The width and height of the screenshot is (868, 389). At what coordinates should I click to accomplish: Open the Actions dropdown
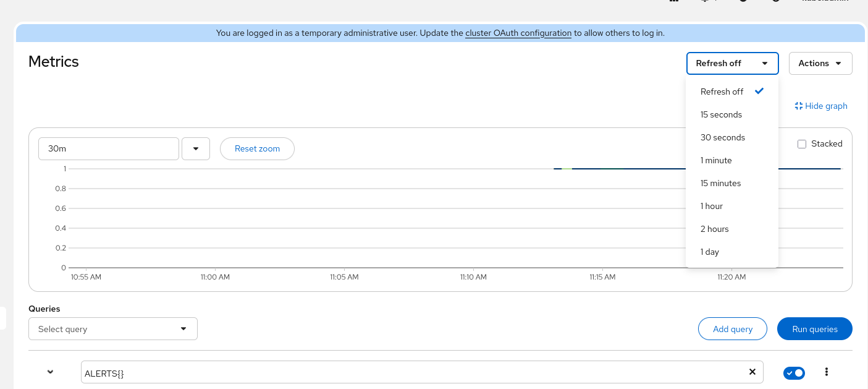click(820, 63)
